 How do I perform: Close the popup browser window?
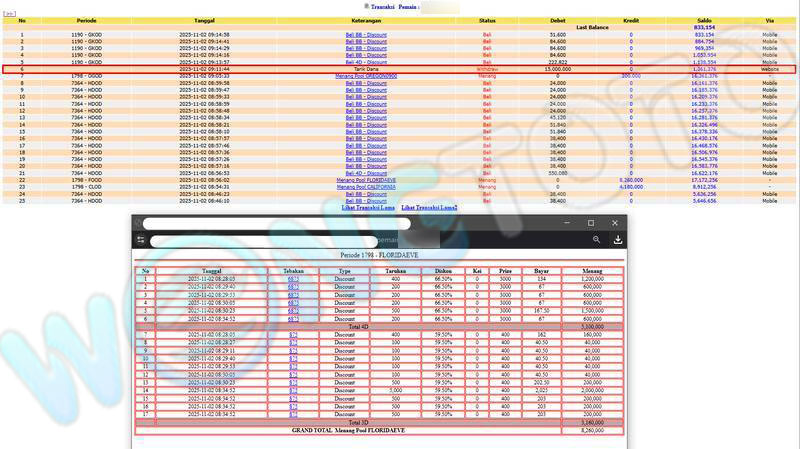coord(616,223)
